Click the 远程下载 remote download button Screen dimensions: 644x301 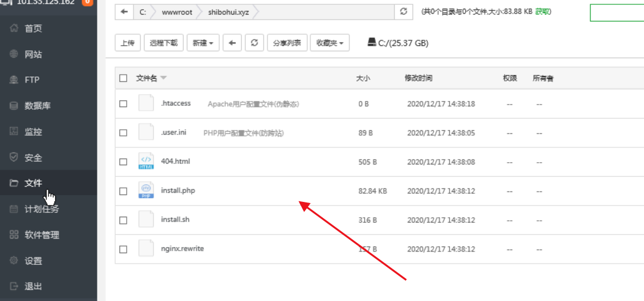click(x=163, y=43)
